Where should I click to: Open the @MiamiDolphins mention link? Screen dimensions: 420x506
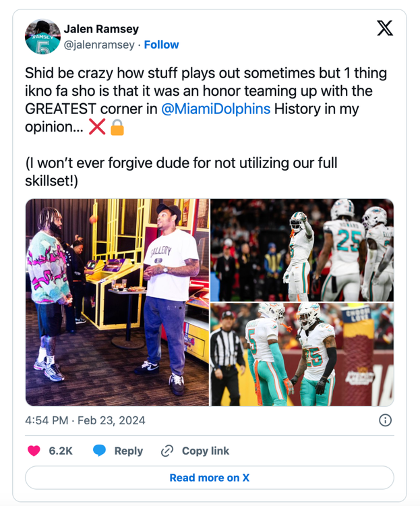pos(216,109)
